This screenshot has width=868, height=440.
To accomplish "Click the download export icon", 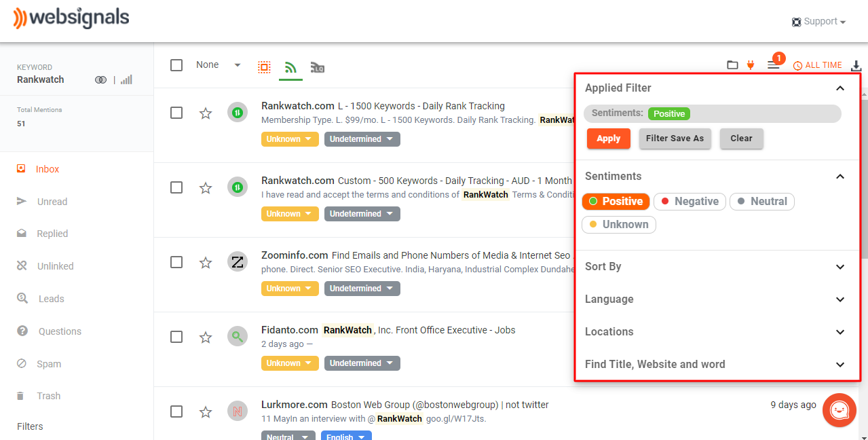I will point(856,66).
